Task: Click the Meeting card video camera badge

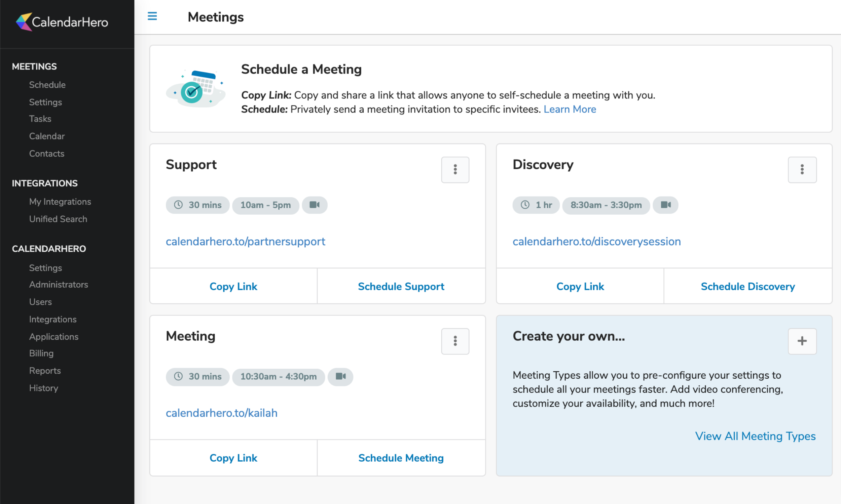Action: pyautogui.click(x=340, y=376)
